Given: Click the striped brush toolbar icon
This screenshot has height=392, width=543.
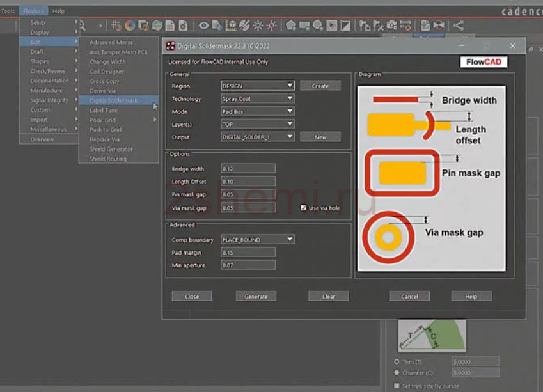Looking at the screenshot, I should 244,26.
